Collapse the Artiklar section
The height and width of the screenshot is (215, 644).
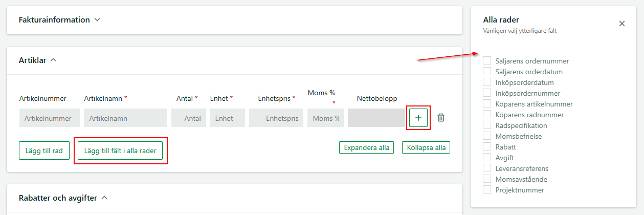tap(53, 60)
